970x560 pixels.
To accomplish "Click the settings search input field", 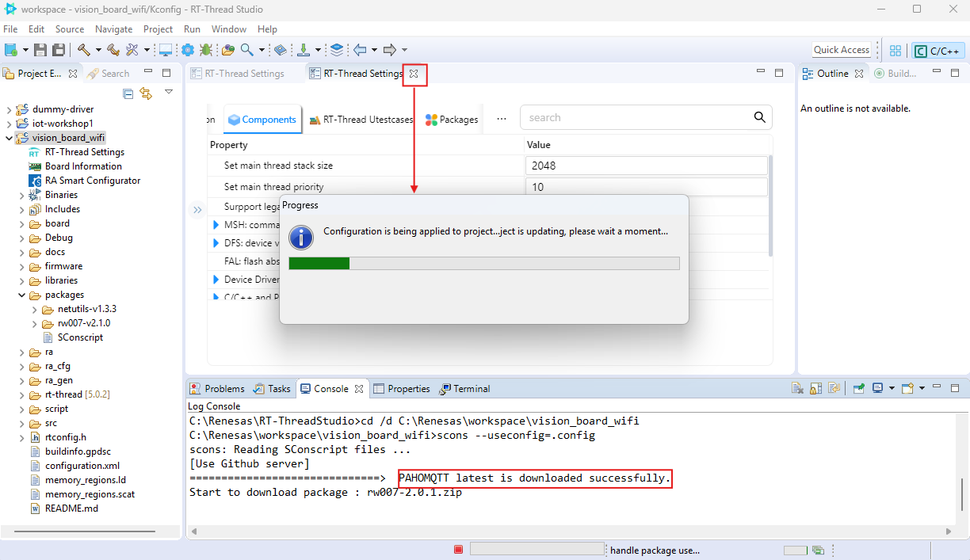I will (x=634, y=118).
